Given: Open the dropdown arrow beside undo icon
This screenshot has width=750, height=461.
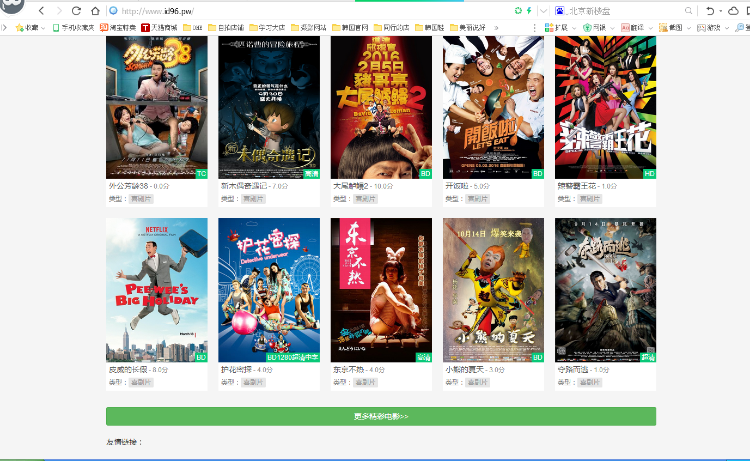Looking at the screenshot, I should [x=720, y=11].
